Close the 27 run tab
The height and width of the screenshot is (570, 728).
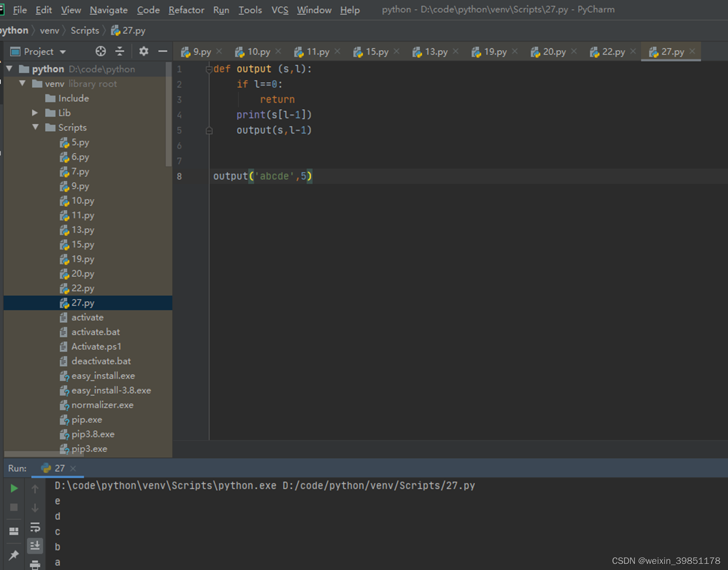pyautogui.click(x=73, y=468)
